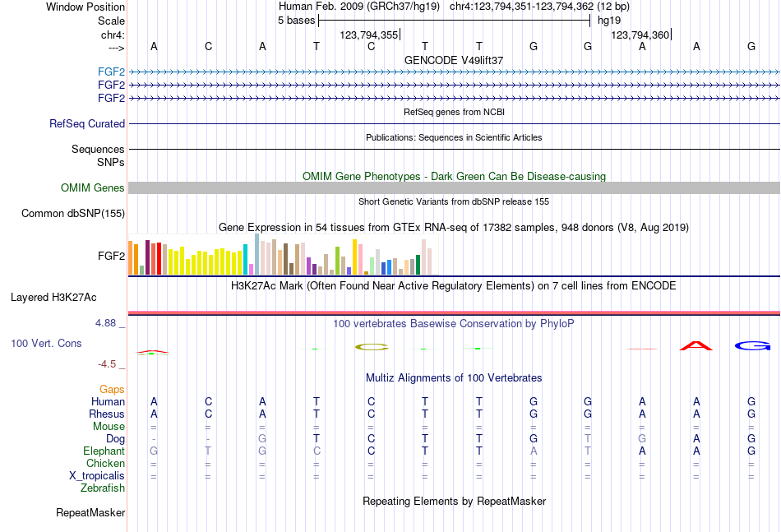Click the OMIM Gene Phenotypes green title
The image size is (781, 532).
click(454, 176)
